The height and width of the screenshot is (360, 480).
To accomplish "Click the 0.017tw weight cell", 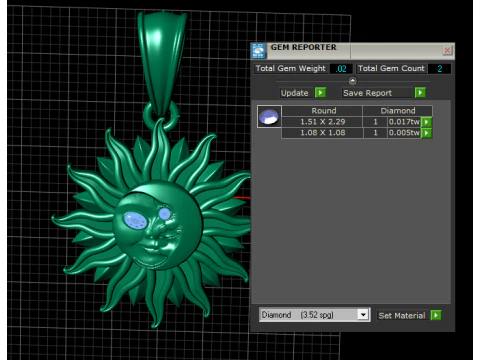I will 404,122.
